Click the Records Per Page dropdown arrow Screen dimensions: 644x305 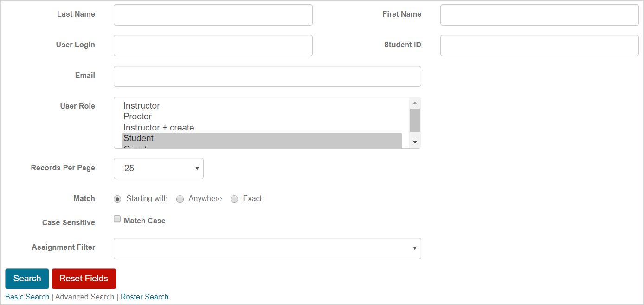[x=197, y=168]
